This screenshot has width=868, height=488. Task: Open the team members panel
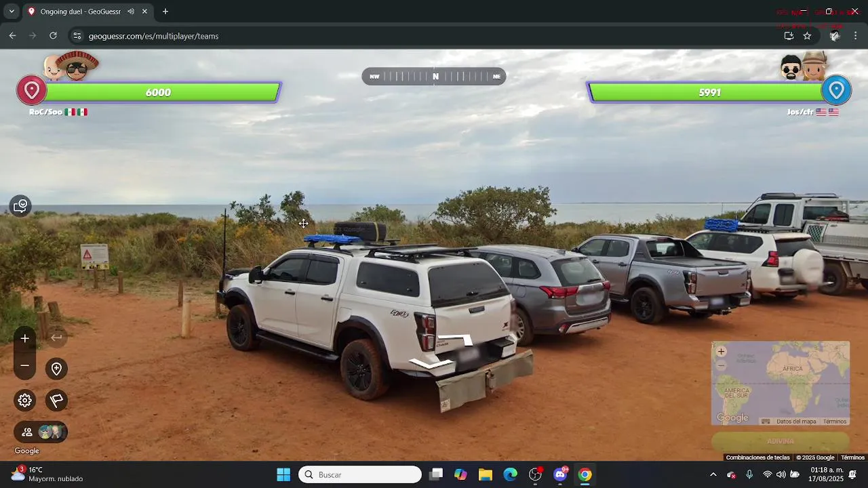[41, 432]
